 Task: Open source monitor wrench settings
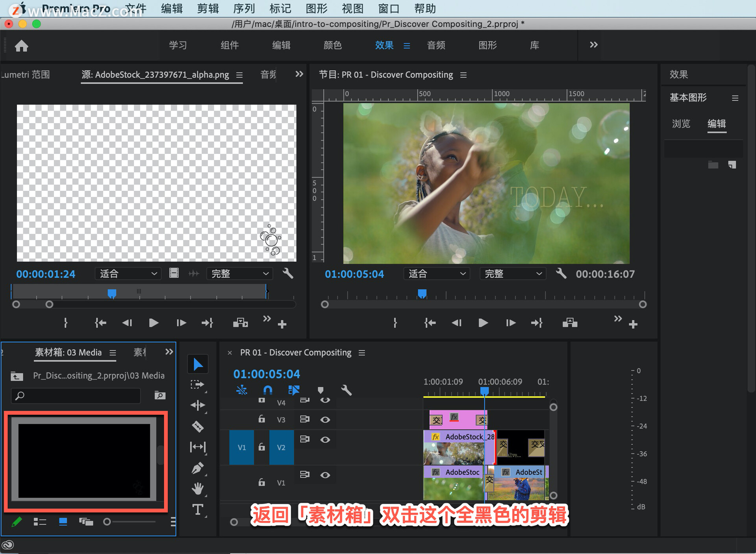pyautogui.click(x=288, y=273)
